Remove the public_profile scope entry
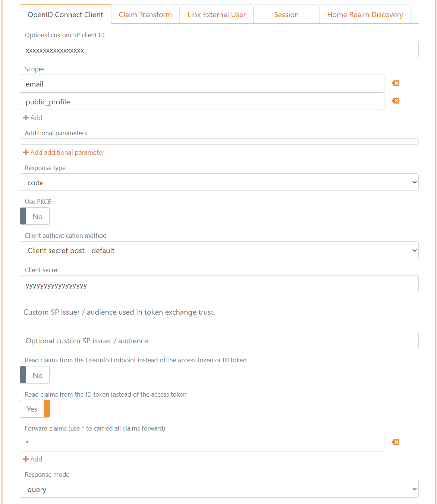This screenshot has height=504, width=437. [x=396, y=101]
